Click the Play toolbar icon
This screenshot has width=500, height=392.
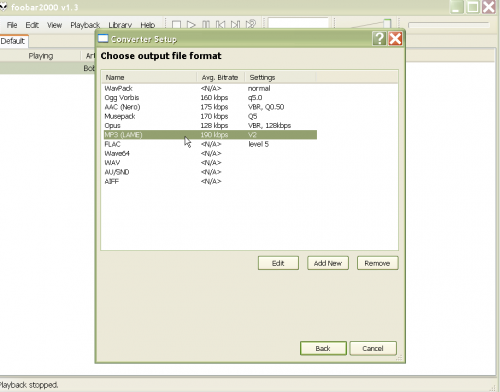[191, 25]
